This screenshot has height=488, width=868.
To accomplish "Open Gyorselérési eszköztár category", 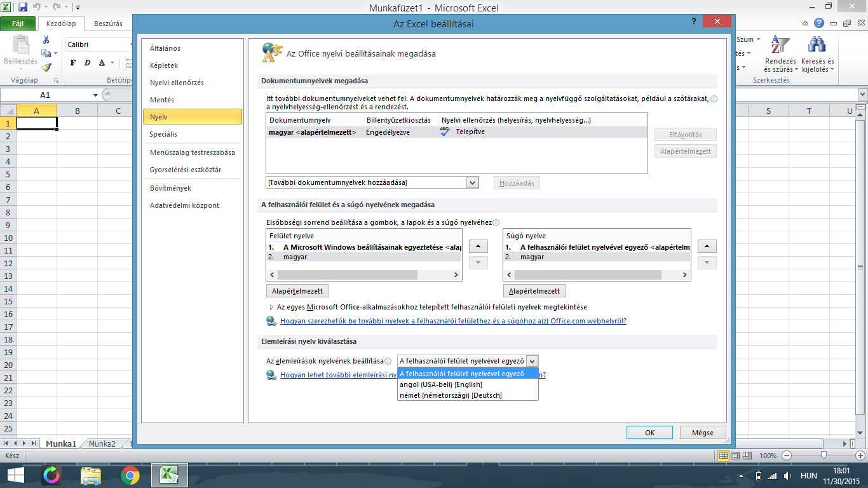I will click(193, 170).
